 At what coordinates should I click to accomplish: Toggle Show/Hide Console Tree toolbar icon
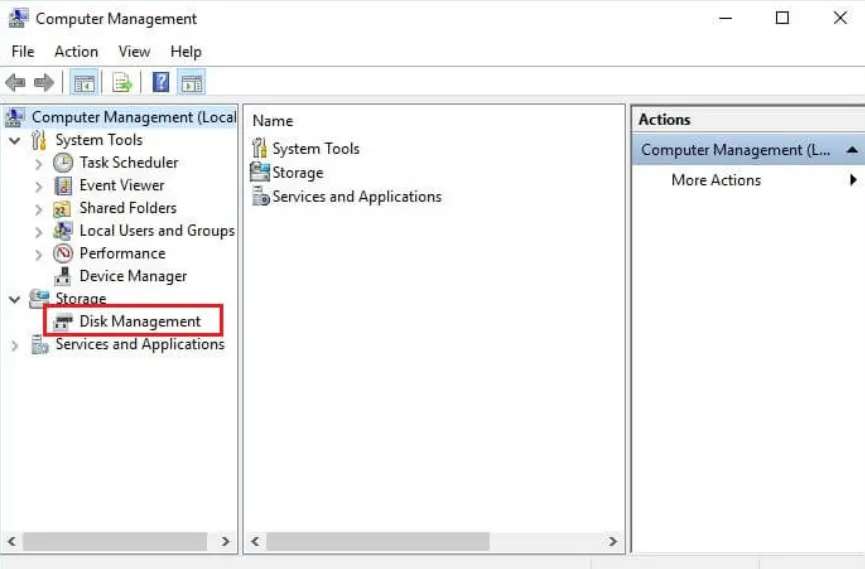[x=84, y=83]
